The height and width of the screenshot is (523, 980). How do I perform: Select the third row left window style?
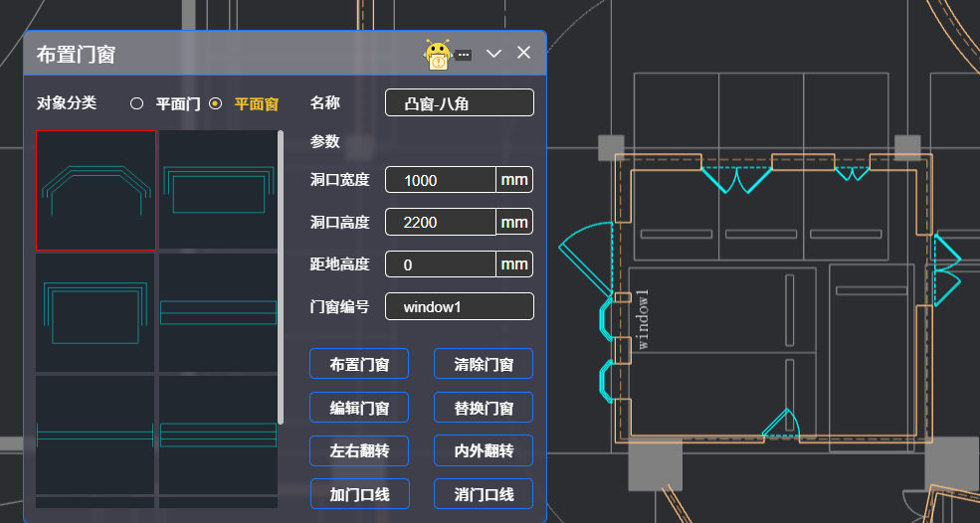click(97, 434)
